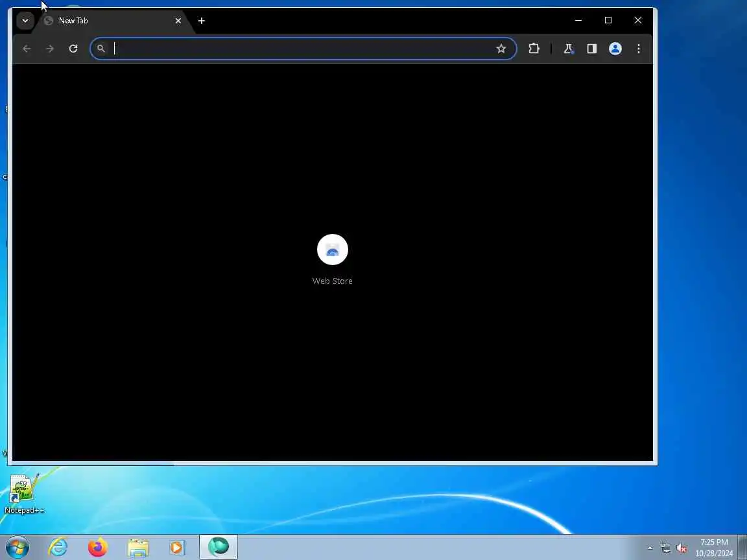Reload the page
747x560 pixels.
point(73,49)
